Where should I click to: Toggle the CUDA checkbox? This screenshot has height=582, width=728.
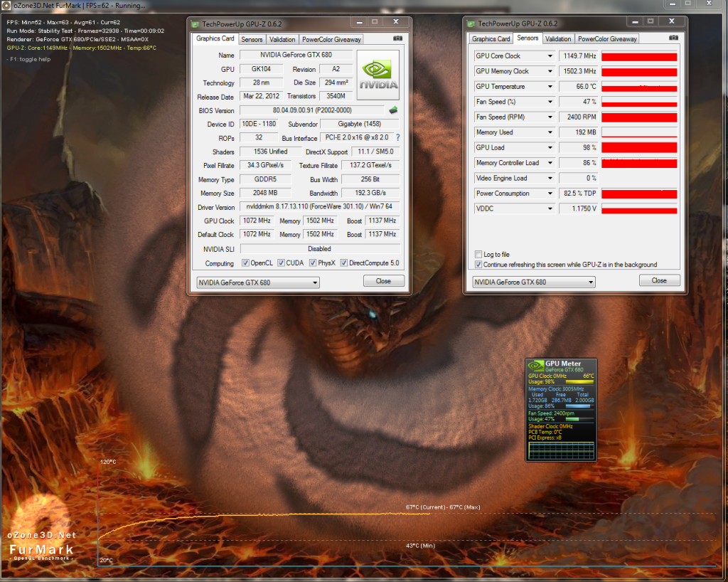coord(281,263)
